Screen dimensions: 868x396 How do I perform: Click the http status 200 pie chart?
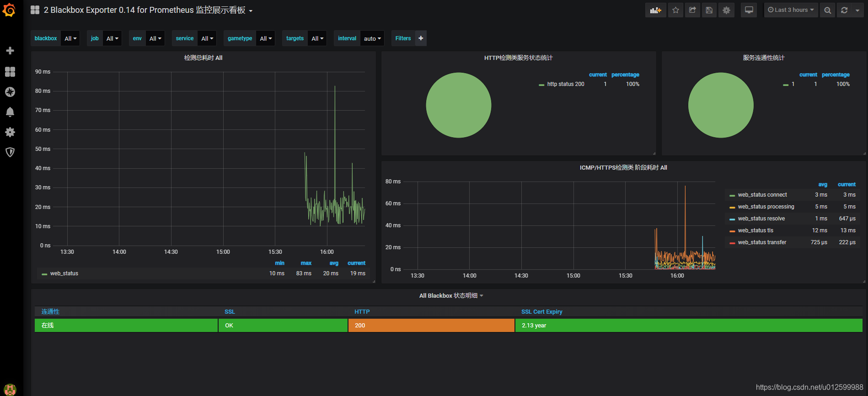[458, 105]
